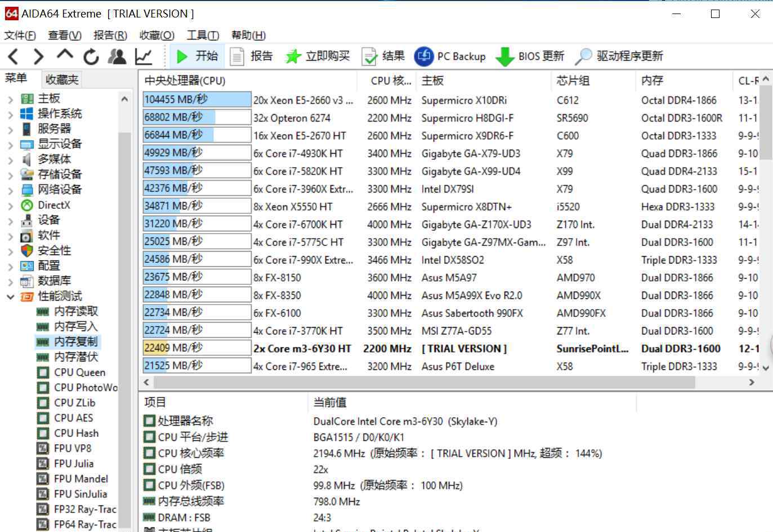The image size is (773, 532).
Task: Open 工具(T) menu
Action: [203, 35]
